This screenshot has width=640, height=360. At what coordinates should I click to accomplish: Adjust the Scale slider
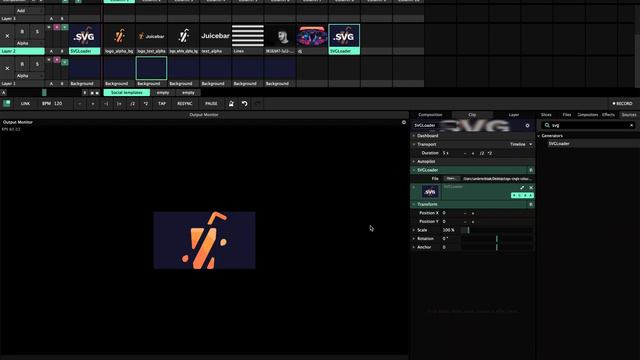coord(497,230)
